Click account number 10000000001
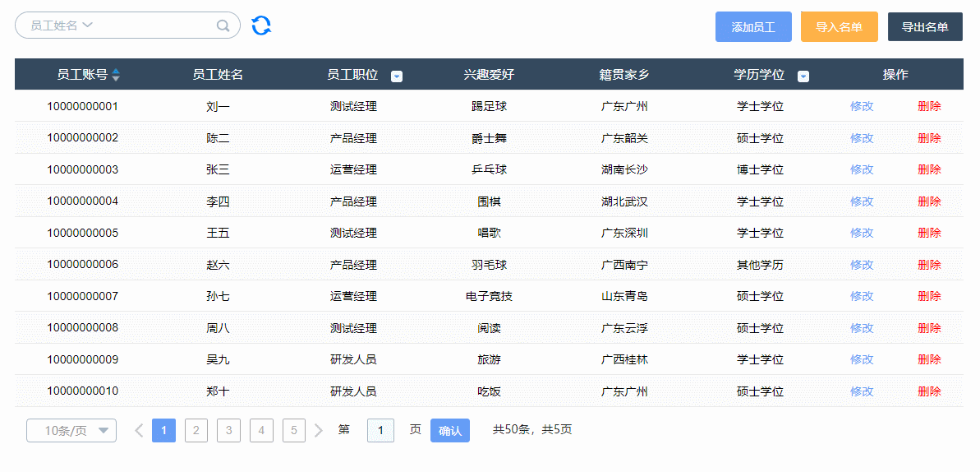 (x=82, y=106)
